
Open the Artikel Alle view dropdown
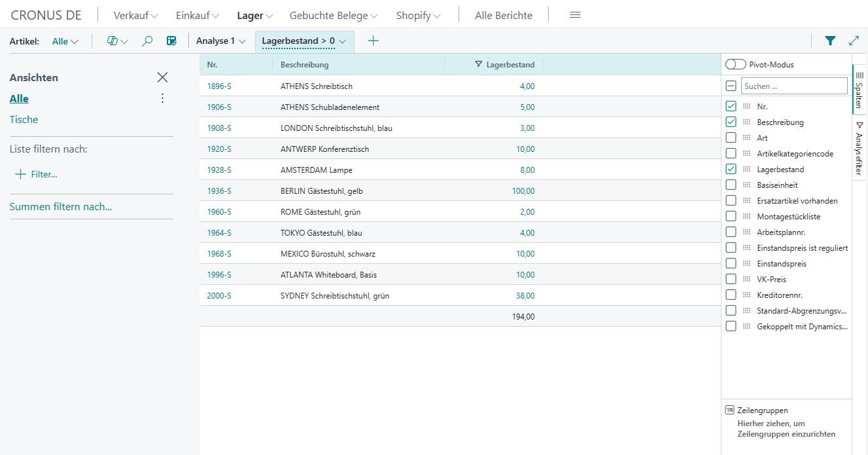coord(65,41)
